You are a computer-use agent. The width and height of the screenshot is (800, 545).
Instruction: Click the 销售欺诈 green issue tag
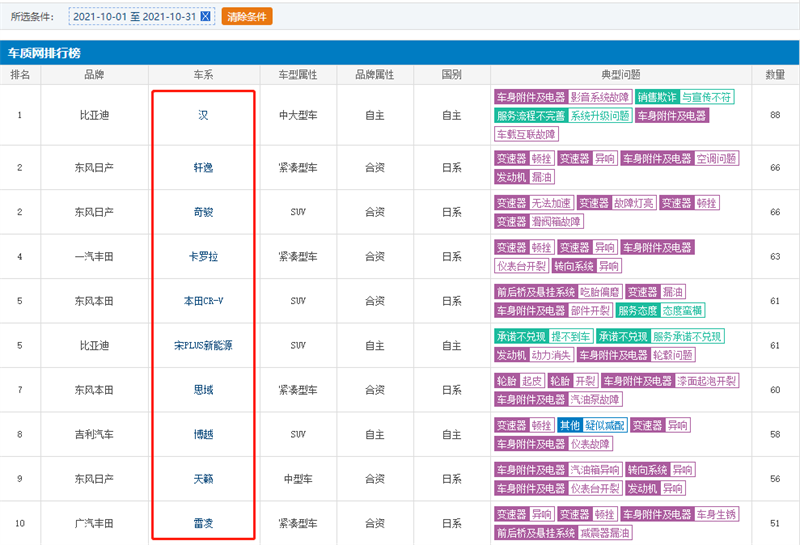[x=656, y=98]
